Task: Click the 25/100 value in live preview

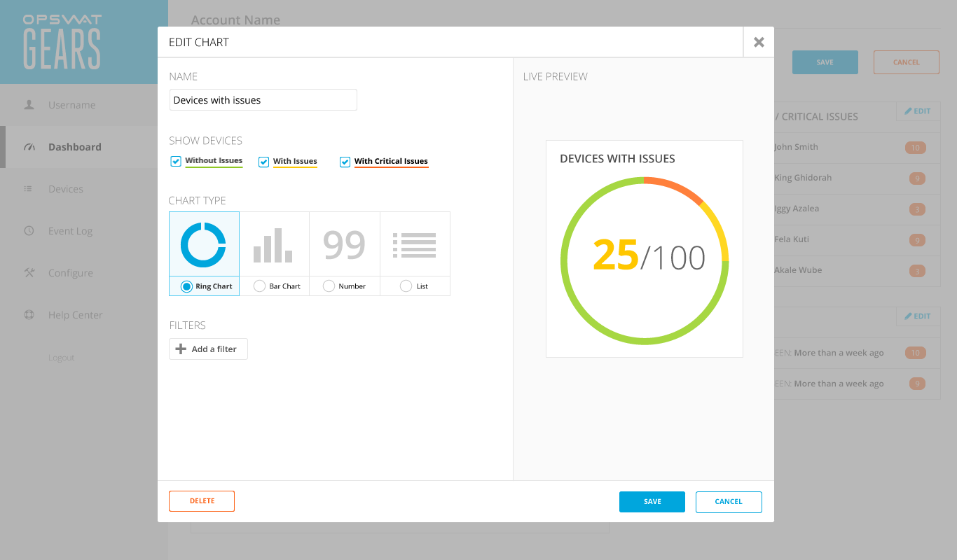Action: pyautogui.click(x=649, y=255)
